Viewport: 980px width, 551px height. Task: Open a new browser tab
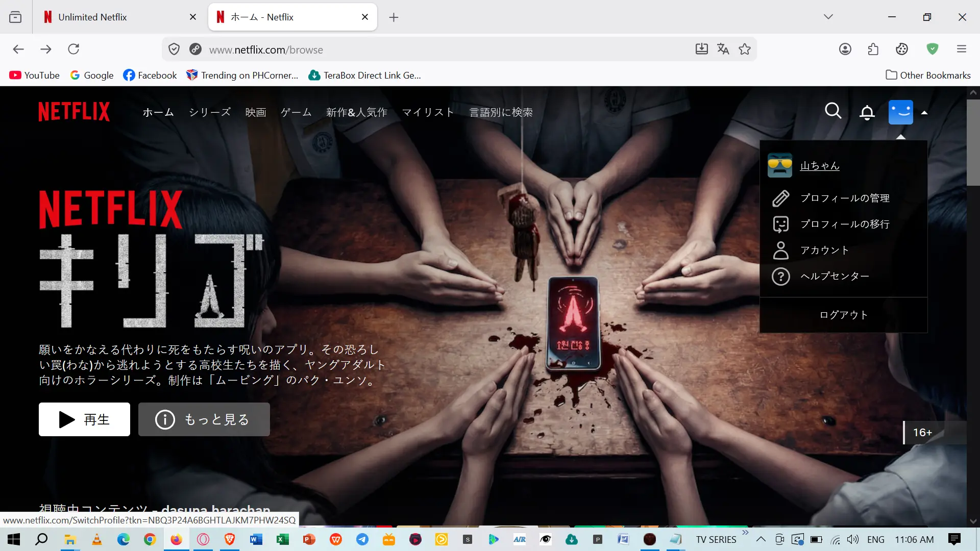click(394, 17)
